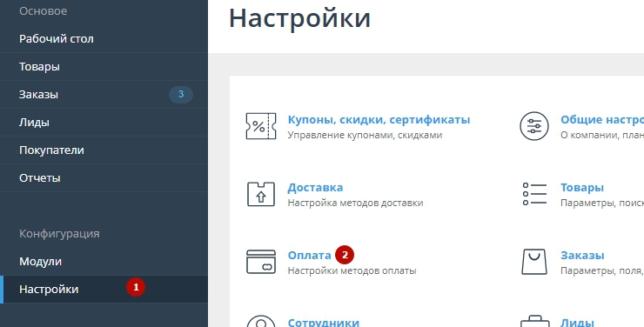Viewport: 644px width, 327px height.
Task: Open the Сотрудники settings link
Action: pos(323,322)
